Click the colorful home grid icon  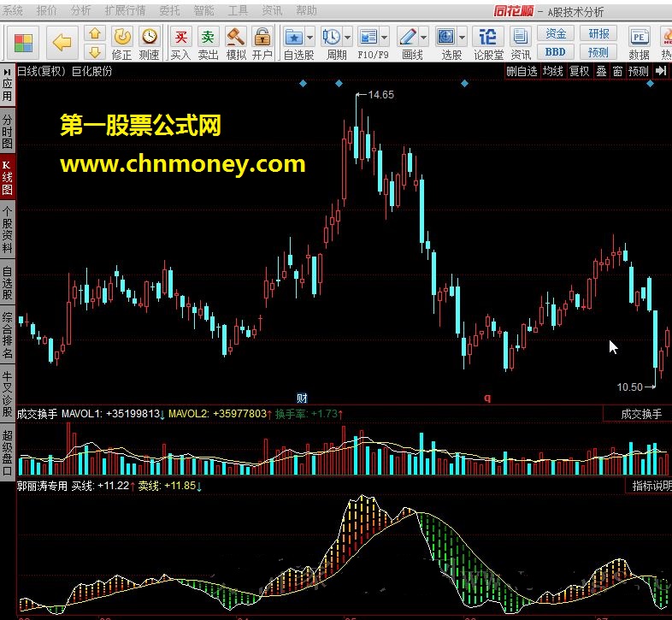click(x=23, y=43)
